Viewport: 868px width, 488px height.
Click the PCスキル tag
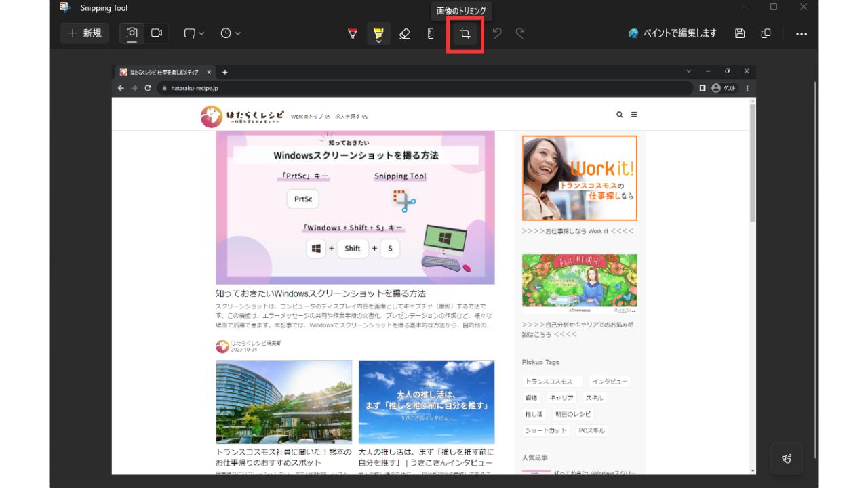[591, 430]
